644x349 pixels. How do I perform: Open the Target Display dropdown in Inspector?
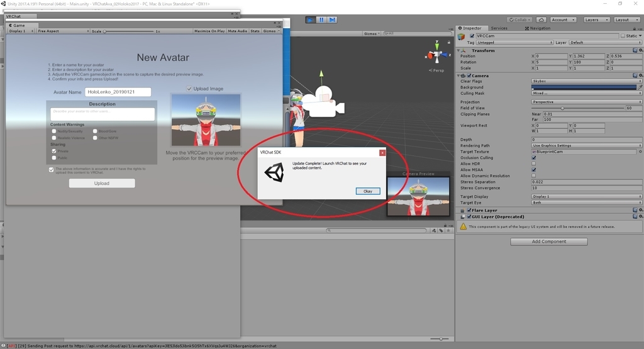coord(587,196)
